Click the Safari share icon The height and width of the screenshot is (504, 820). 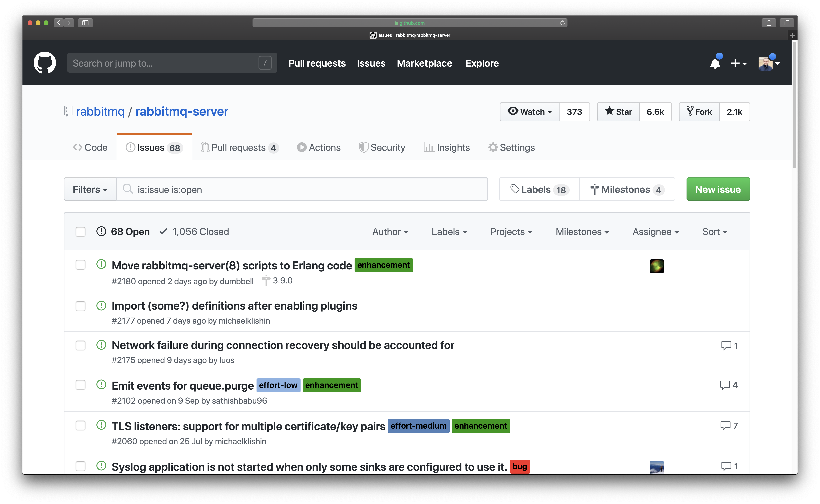(769, 23)
